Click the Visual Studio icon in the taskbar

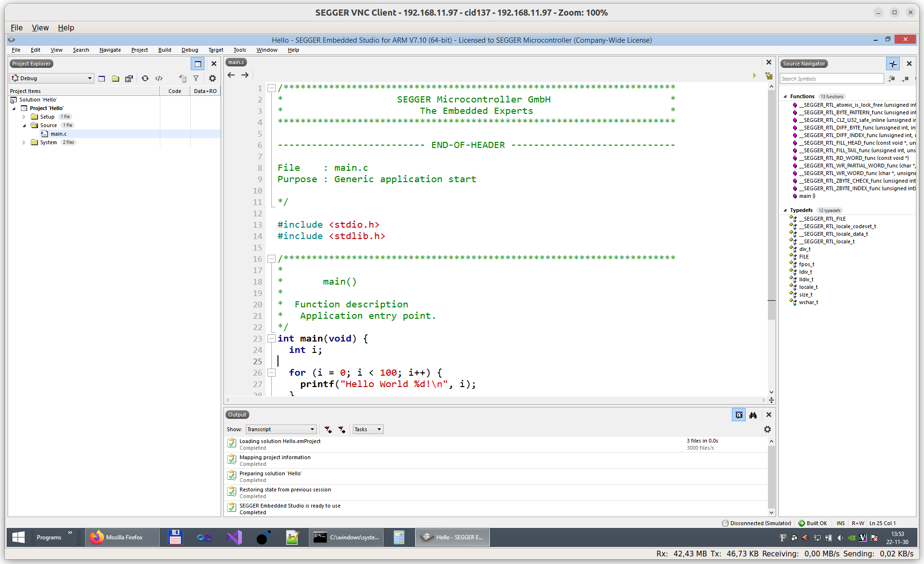pyautogui.click(x=234, y=537)
